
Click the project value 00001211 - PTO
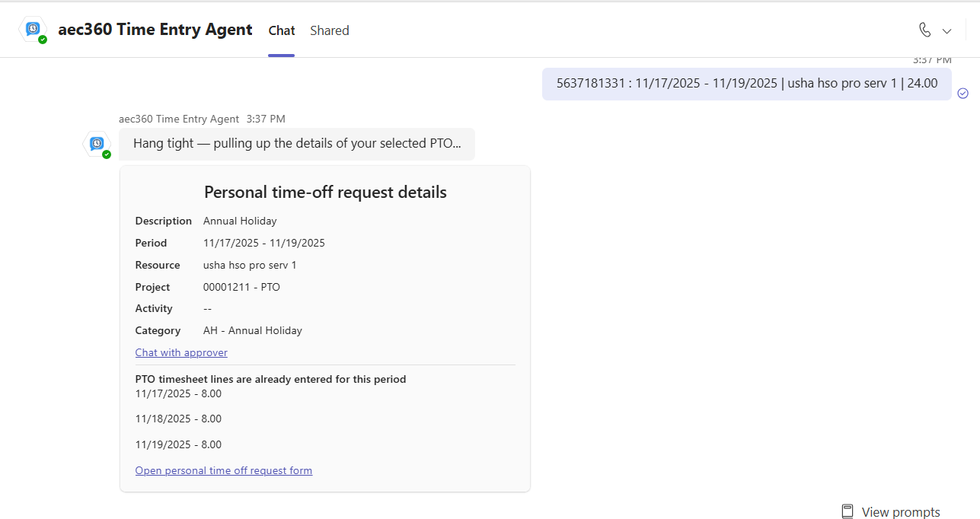click(241, 287)
